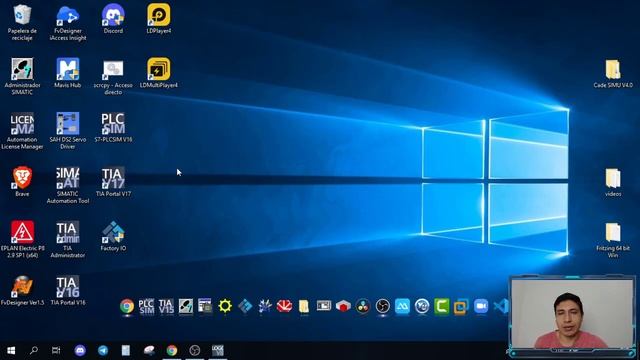Open the orange and blue squares dock icon
This screenshot has width=640, height=360.
[x=461, y=306]
